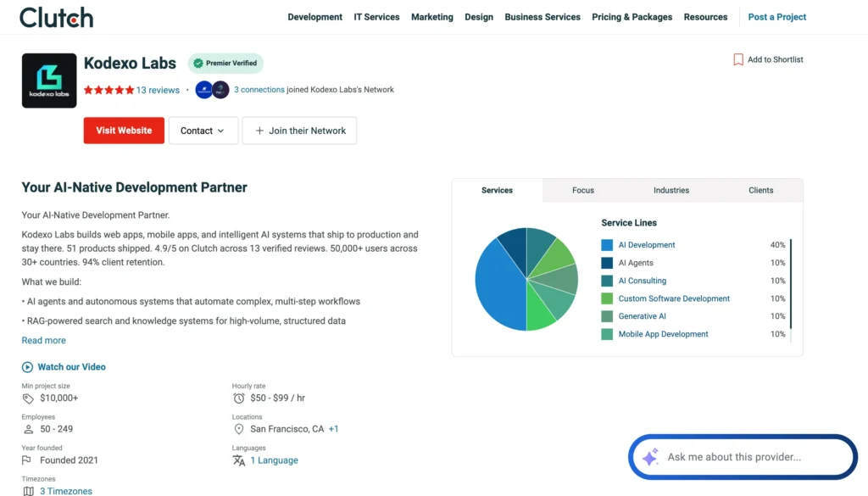Click the price tag icon under Min project size
The height and width of the screenshot is (496, 868).
tap(28, 398)
